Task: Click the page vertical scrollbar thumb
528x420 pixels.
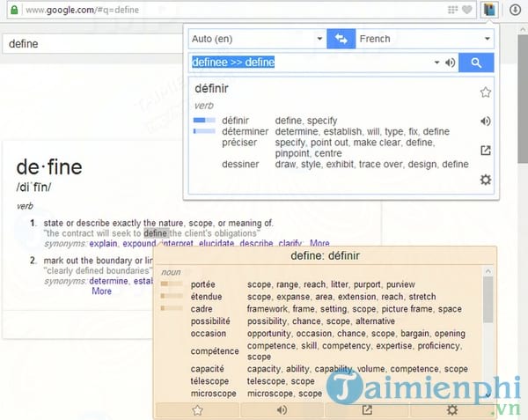Action: [523, 98]
